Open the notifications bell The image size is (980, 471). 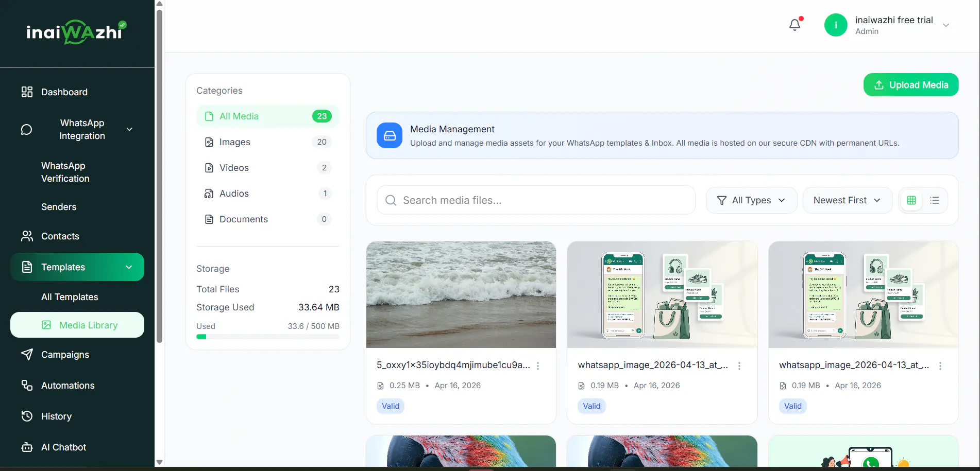795,25
